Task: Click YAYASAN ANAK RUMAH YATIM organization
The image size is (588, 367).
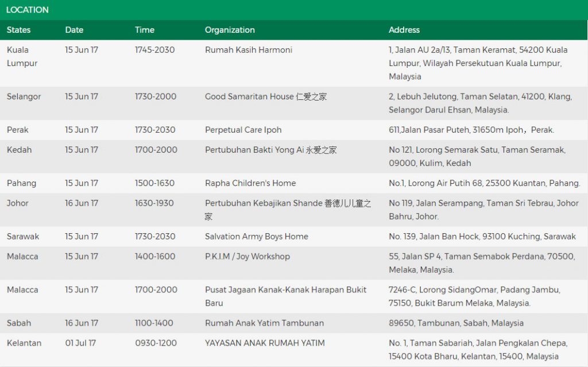Action: (265, 343)
